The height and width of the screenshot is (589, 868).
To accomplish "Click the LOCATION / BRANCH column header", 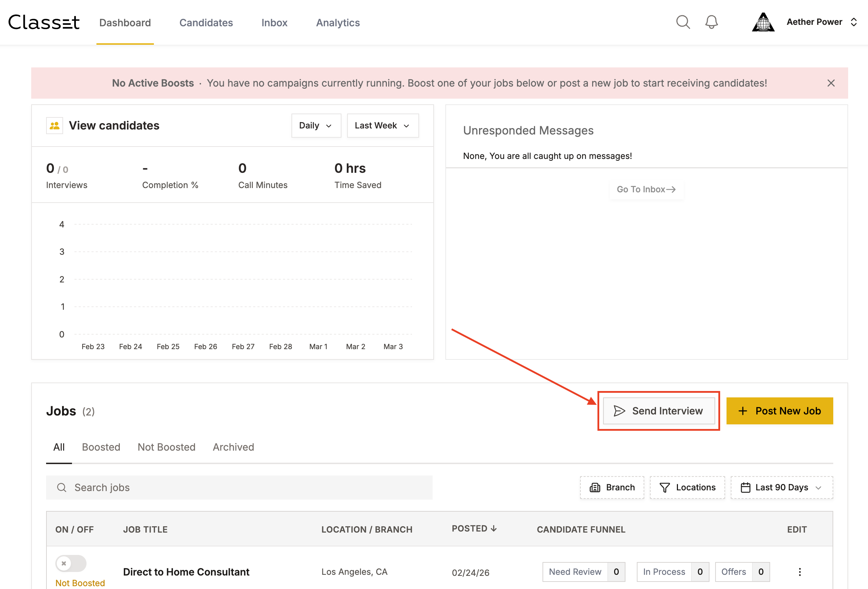I will coord(367,529).
